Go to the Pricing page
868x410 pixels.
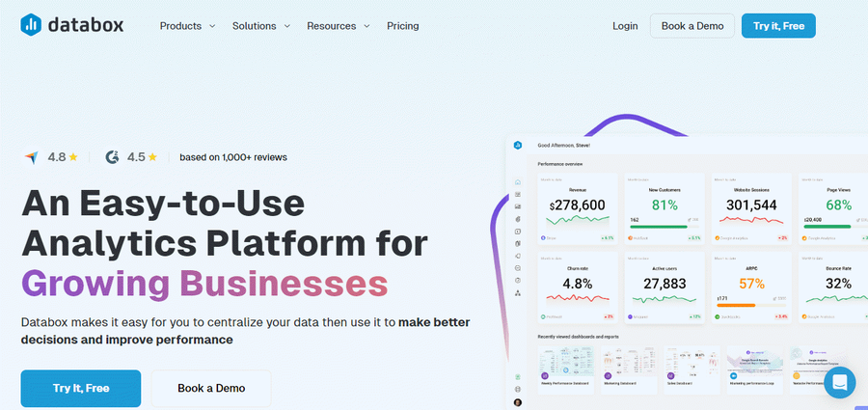(403, 26)
